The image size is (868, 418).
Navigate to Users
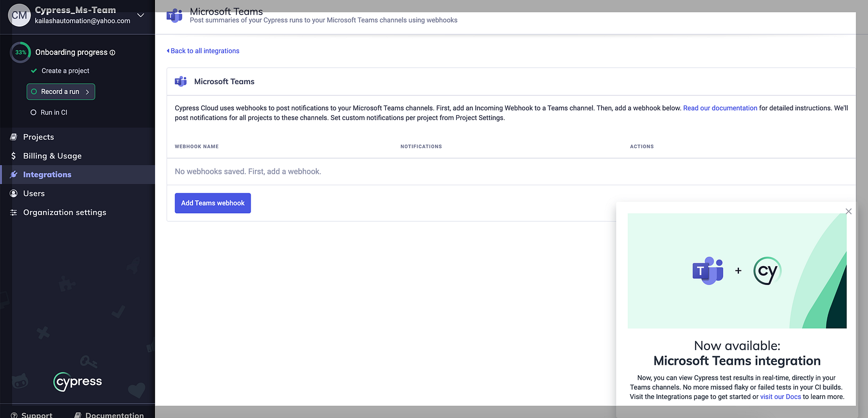pos(78,193)
